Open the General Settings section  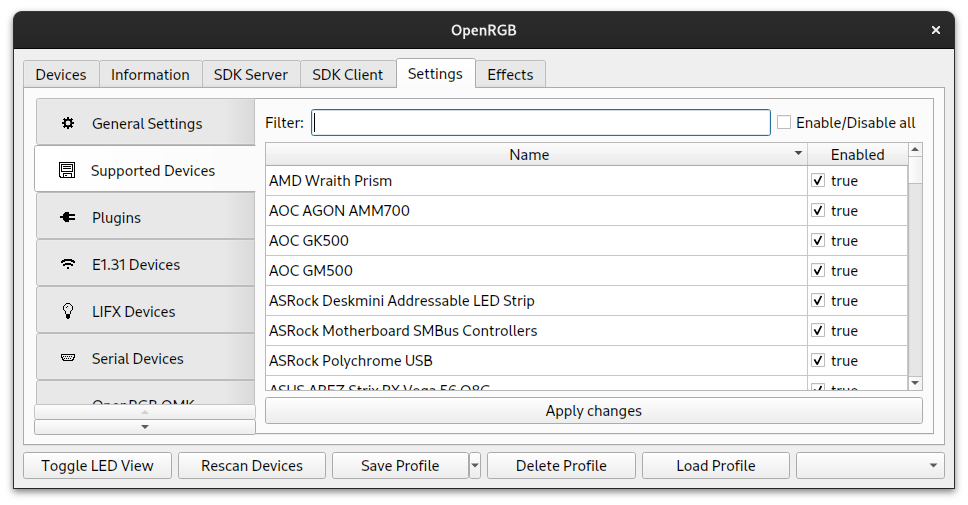pos(146,123)
